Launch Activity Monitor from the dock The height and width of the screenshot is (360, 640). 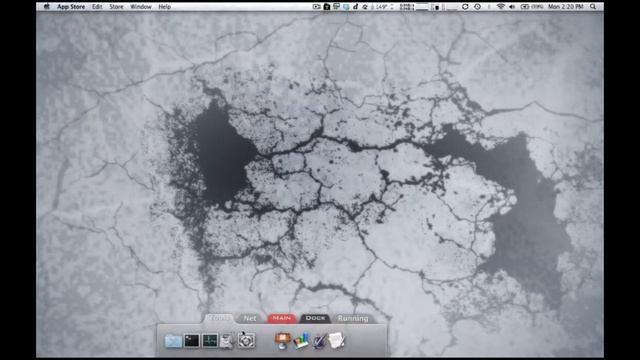(x=210, y=340)
